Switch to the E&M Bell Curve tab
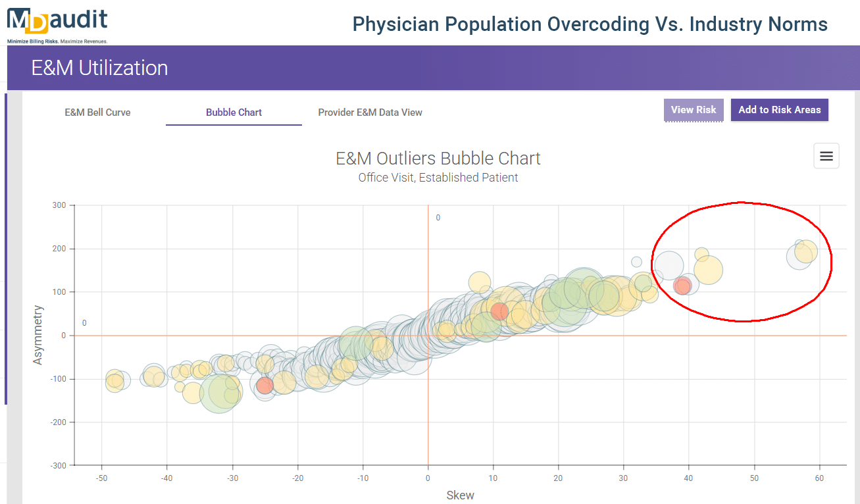This screenshot has width=860, height=504. 97,113
